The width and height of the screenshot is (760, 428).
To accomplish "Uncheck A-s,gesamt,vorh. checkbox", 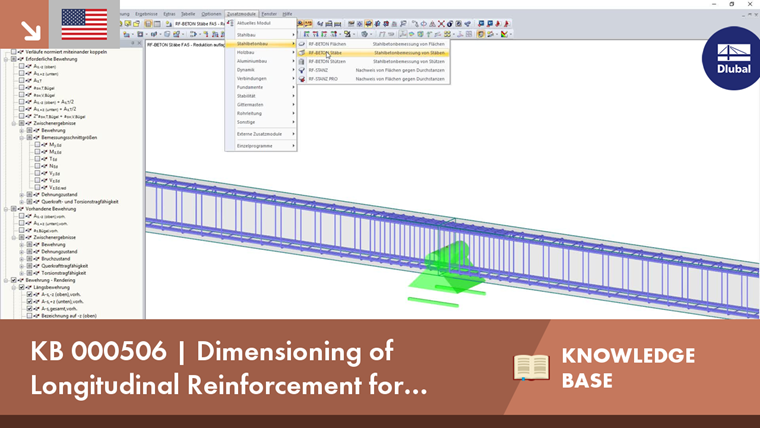I will 30,309.
